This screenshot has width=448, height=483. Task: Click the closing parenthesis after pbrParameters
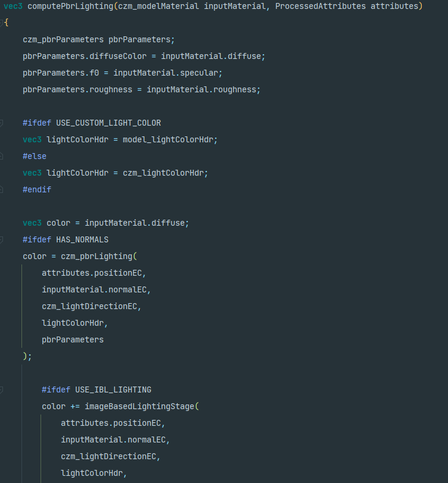pyautogui.click(x=25, y=357)
